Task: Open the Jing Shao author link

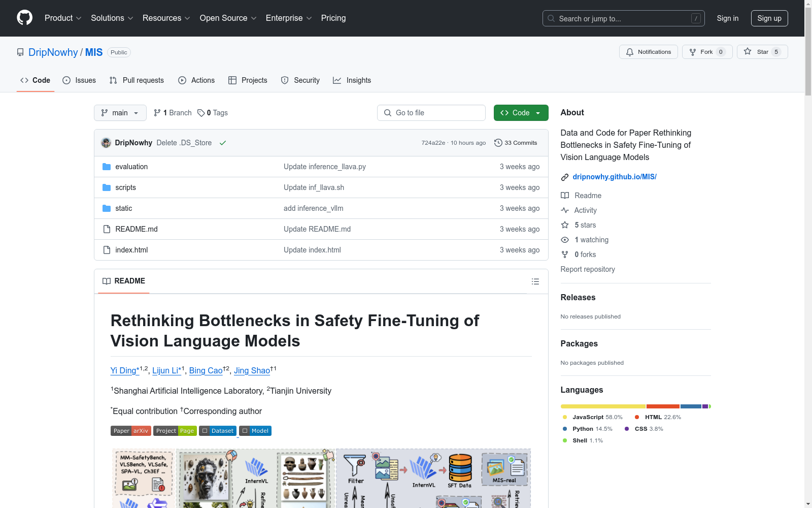Action: coord(252,370)
